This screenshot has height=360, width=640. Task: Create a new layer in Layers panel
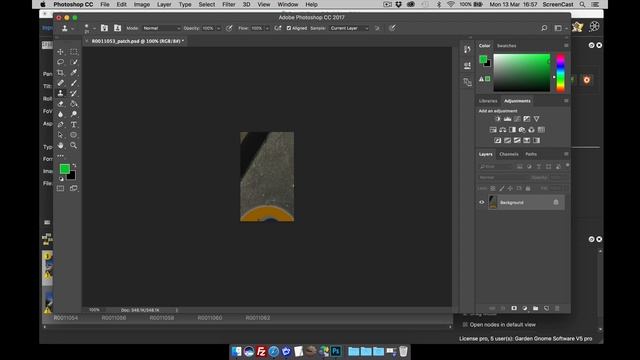point(547,308)
